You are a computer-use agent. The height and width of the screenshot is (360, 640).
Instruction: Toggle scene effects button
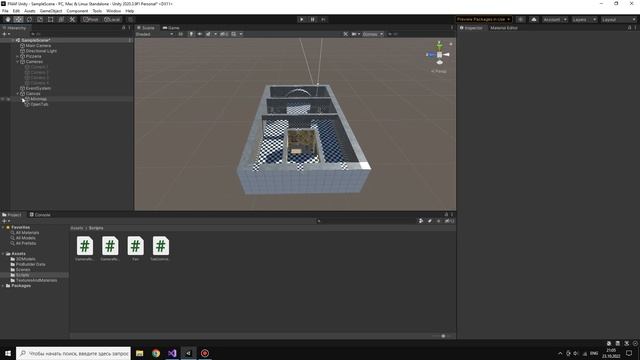pyautogui.click(x=208, y=34)
